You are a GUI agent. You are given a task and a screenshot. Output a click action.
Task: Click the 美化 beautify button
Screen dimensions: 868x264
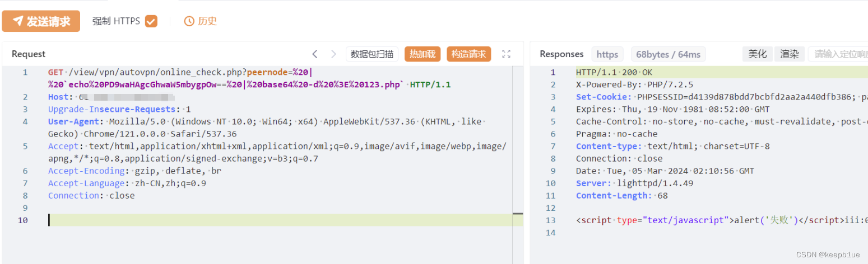point(758,54)
